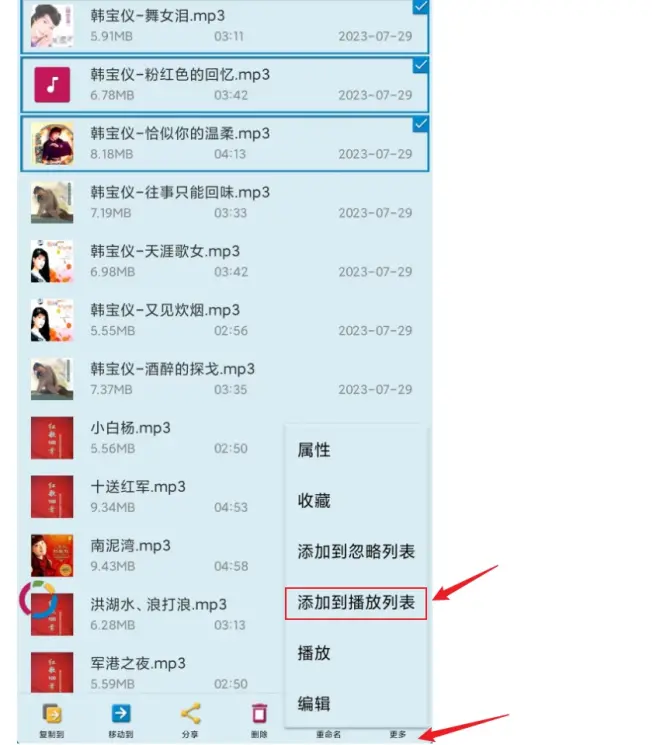The image size is (660, 745).
Task: Tap the circular colored floating icon
Action: point(38,599)
